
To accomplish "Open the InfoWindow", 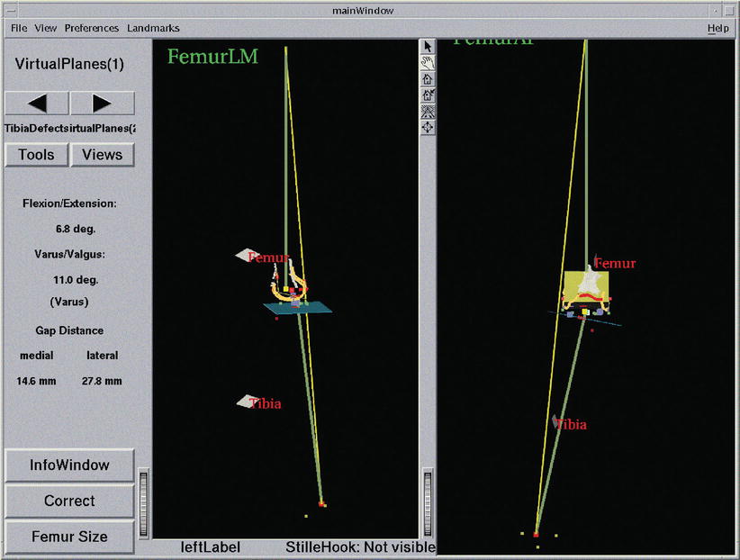I will pyautogui.click(x=69, y=465).
